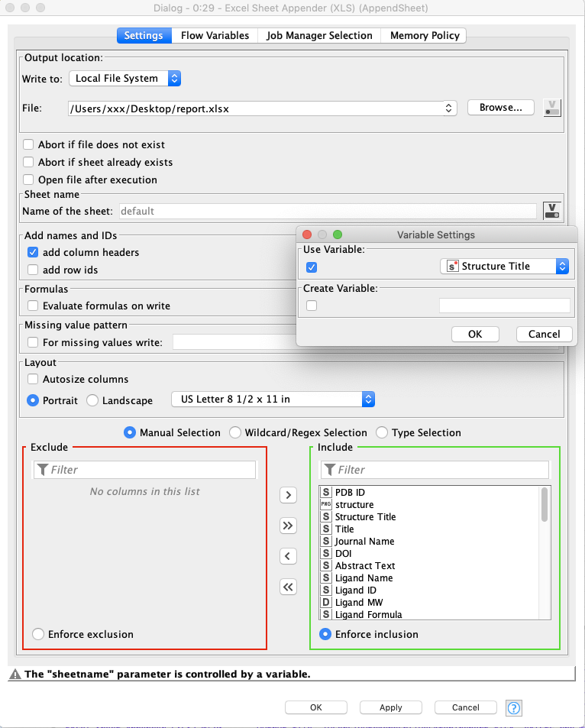Image resolution: width=585 pixels, height=728 pixels.
Task: Open flow variable button for sheet name
Action: pos(552,211)
